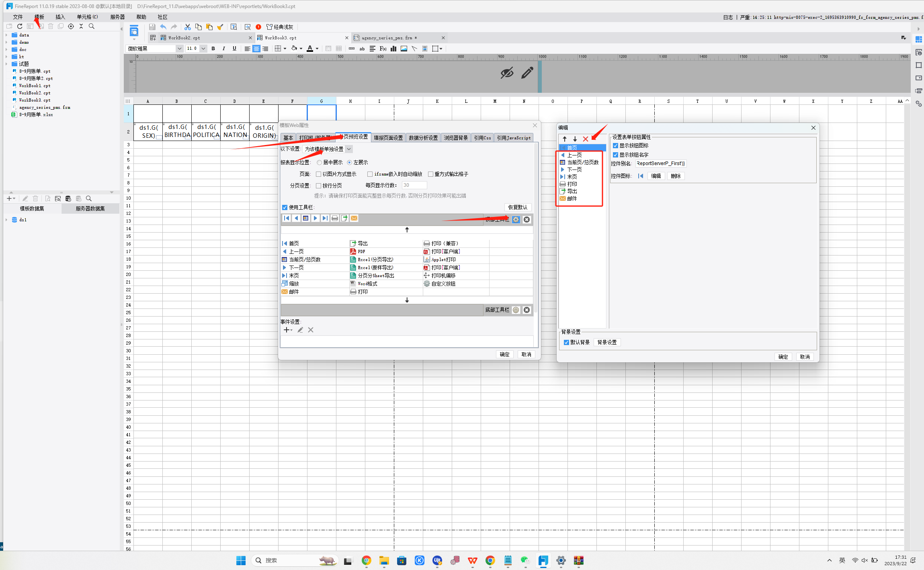The image size is (924, 570).
Task: Click the 删除 button next to 控件图标
Action: [x=676, y=176]
